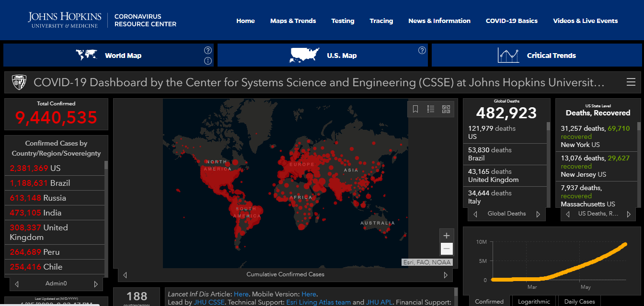Go to the Testing section
644x306 pixels.
pos(343,21)
